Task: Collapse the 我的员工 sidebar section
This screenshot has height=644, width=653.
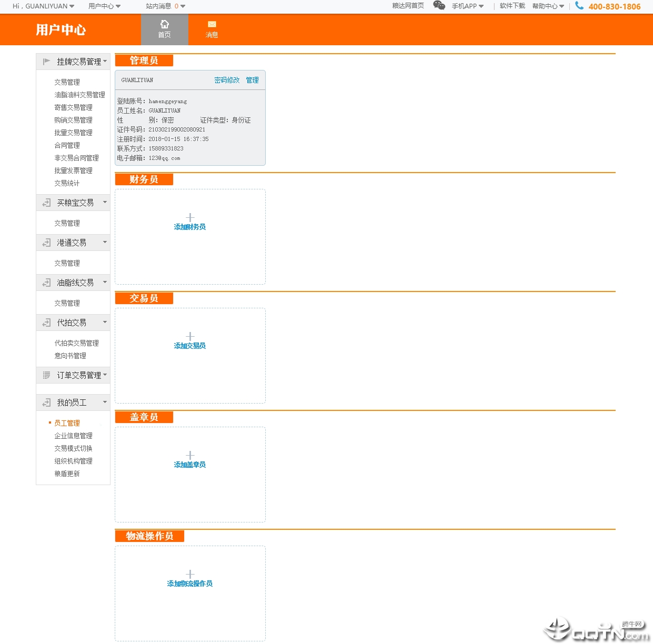Action: (105, 402)
